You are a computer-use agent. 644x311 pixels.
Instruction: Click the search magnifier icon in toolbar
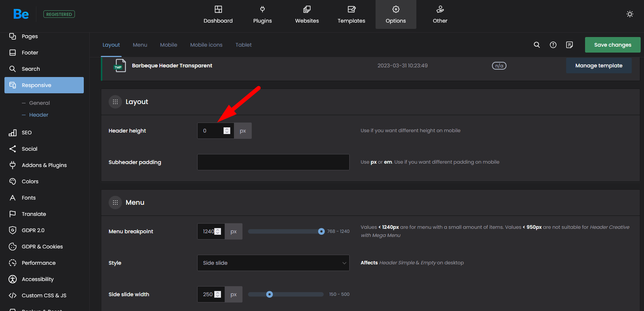[x=536, y=45]
